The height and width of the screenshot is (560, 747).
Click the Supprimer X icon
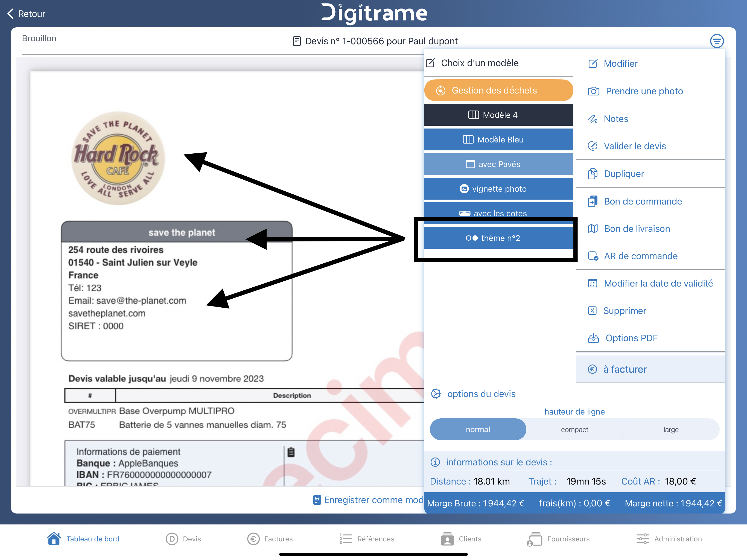[x=592, y=311]
